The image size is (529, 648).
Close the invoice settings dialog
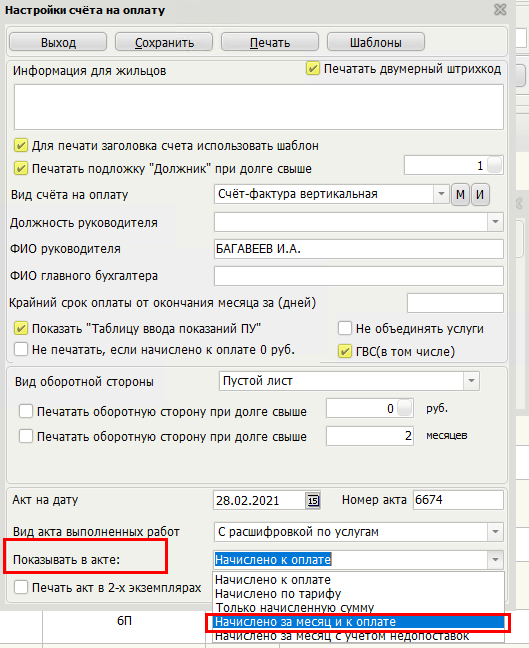500,10
